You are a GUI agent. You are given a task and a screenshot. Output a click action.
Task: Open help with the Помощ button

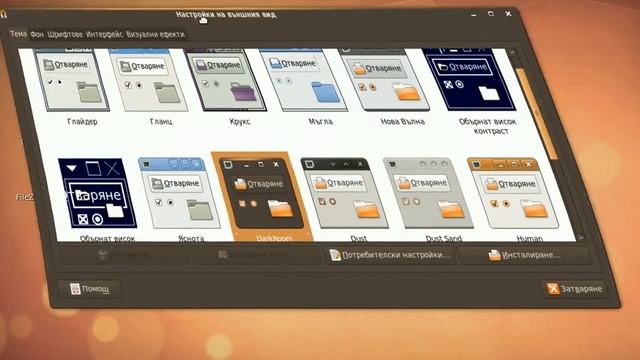point(89,289)
